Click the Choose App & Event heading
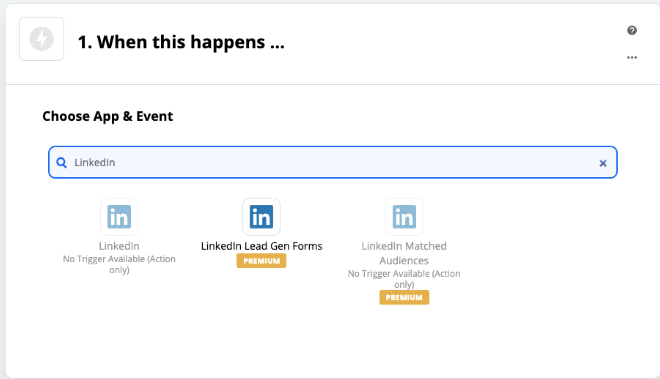 tap(107, 116)
